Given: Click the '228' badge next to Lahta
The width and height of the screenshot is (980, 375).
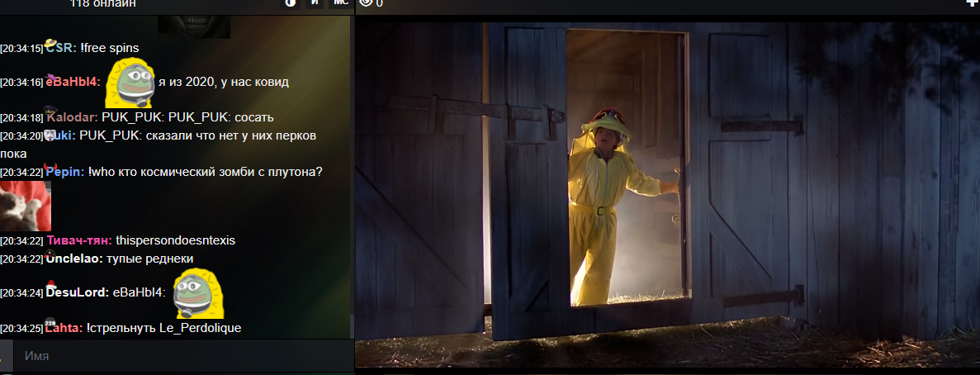Looking at the screenshot, I should pyautogui.click(x=50, y=322).
